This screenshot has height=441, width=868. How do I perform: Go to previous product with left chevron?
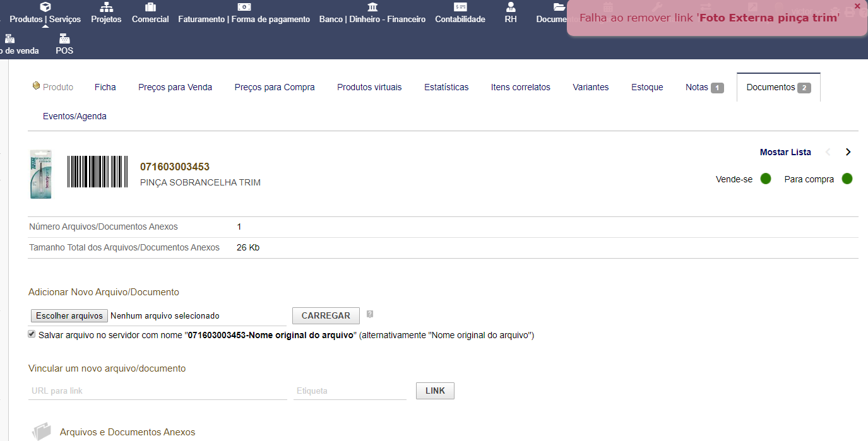[828, 152]
